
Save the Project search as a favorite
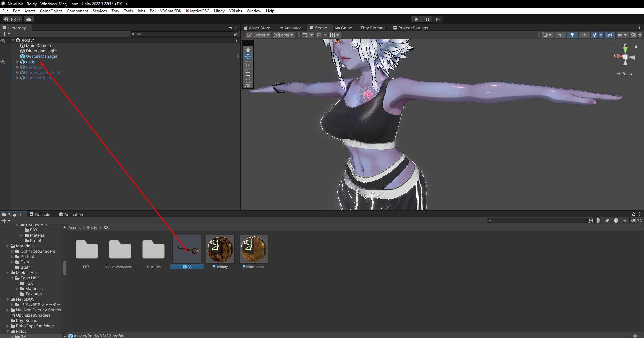[625, 221]
